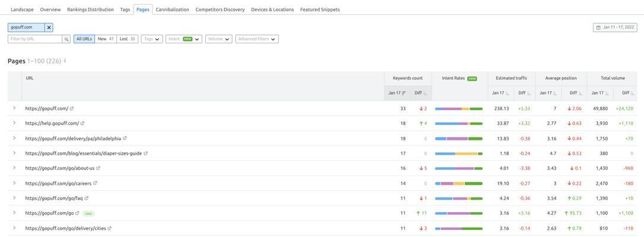Open external link icon for help.gopuff.com
644x237 pixels.
82,123
